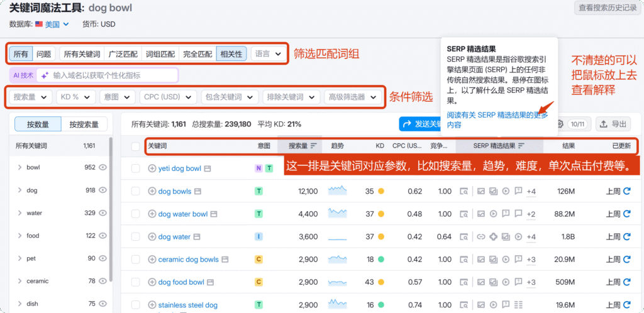Switch to 完全匹配 match type

point(197,54)
